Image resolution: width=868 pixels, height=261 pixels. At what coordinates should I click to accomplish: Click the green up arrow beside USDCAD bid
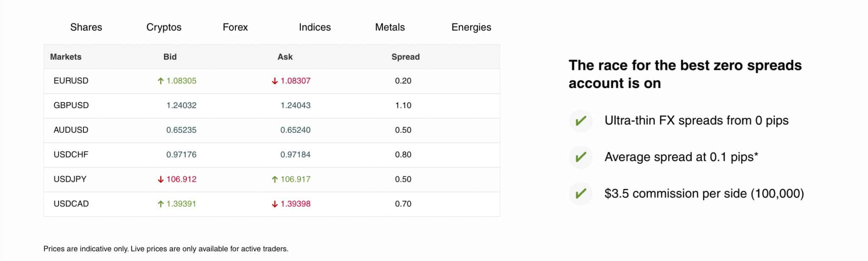(160, 203)
